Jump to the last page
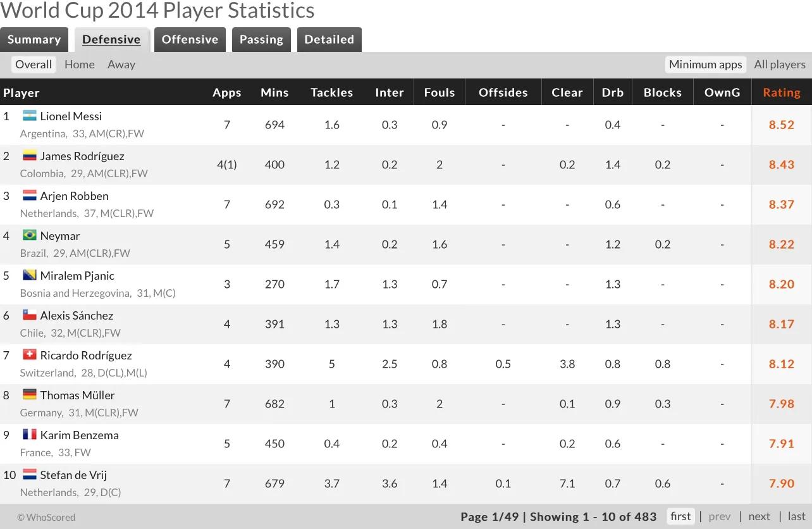This screenshot has width=812, height=529. click(x=797, y=516)
